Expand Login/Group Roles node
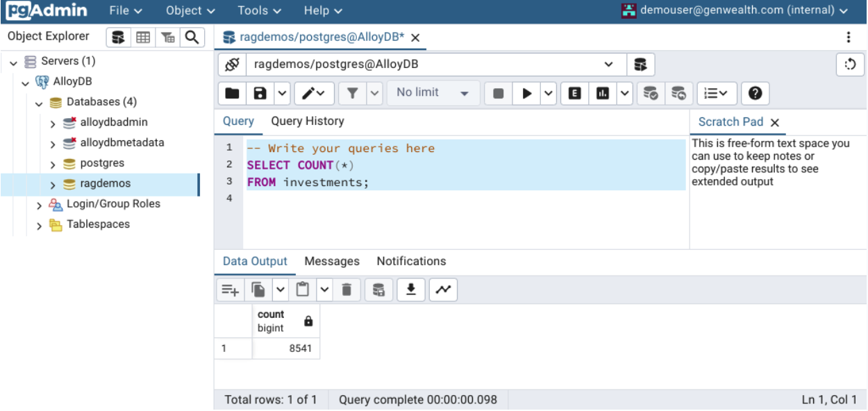The height and width of the screenshot is (411, 868). (39, 205)
